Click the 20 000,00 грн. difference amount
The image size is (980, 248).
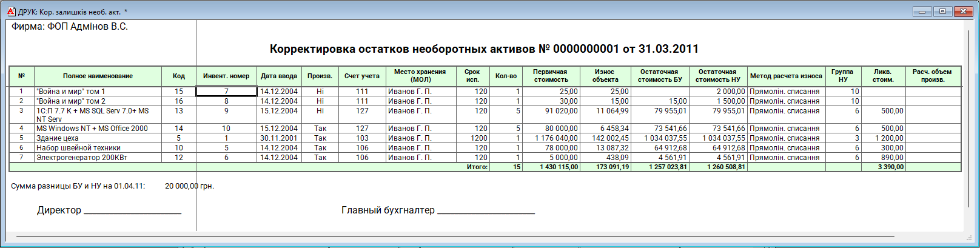tap(189, 186)
